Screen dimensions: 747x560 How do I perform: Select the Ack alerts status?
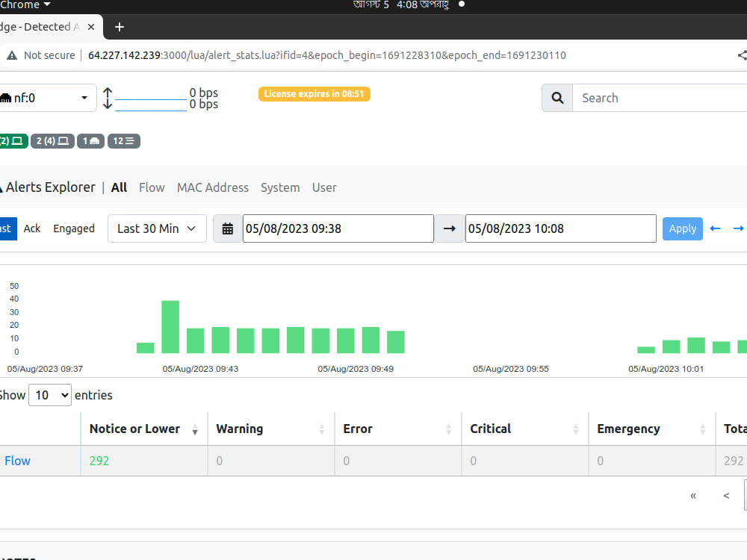(x=32, y=228)
